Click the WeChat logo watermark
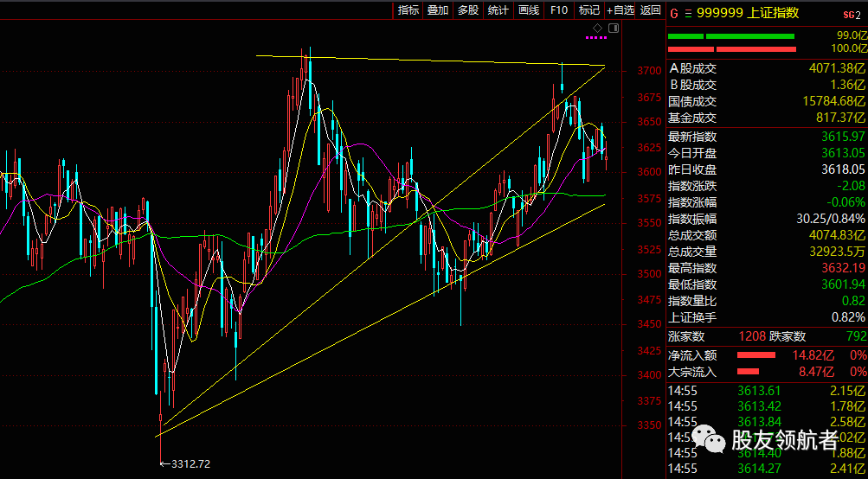Image resolution: width=868 pixels, height=479 pixels. coord(715,442)
